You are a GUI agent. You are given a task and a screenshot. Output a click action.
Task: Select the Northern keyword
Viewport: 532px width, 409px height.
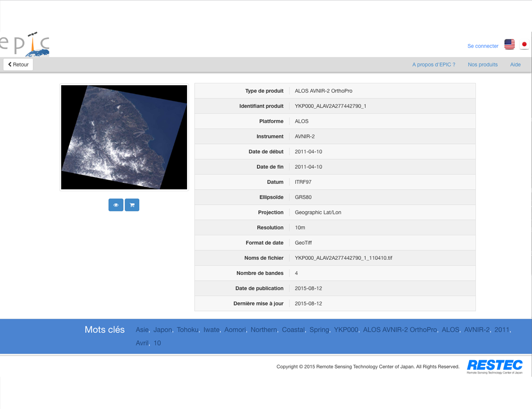pos(263,329)
